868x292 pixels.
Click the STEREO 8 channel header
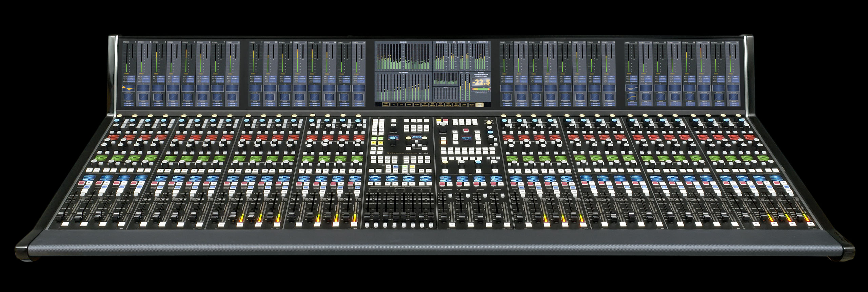point(233,42)
